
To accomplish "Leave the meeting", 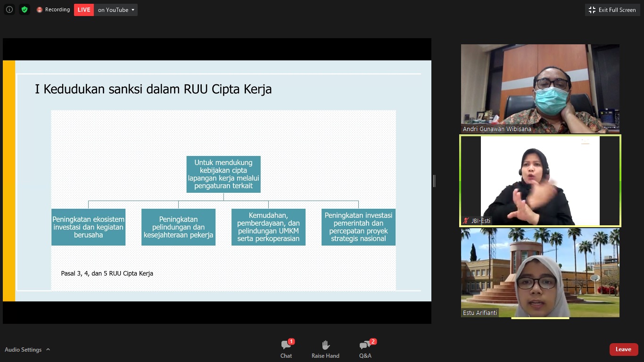I will coord(623,349).
